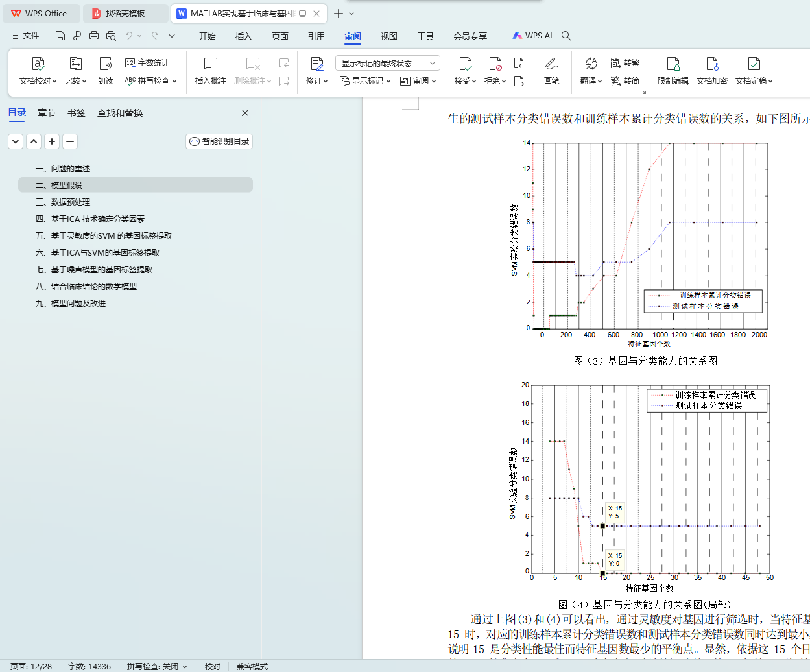Switch to the 工具 ribbon tab
810x672 pixels.
[x=425, y=36]
